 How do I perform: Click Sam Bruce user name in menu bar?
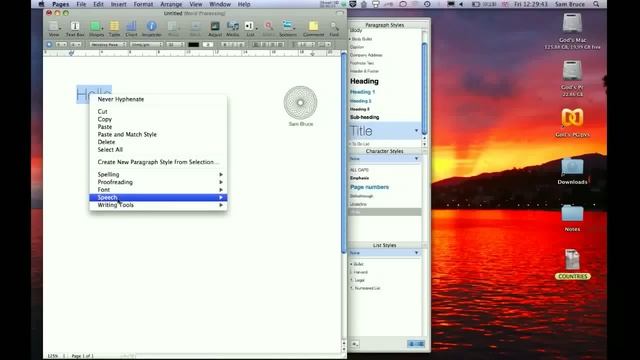point(570,4)
